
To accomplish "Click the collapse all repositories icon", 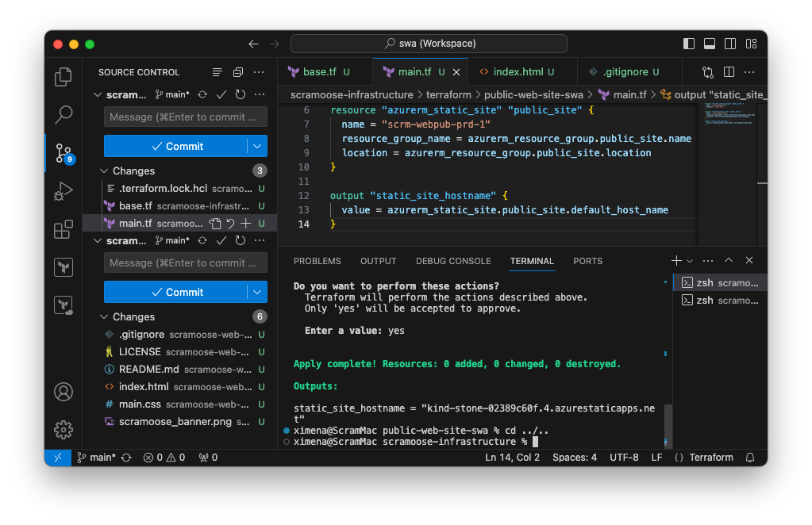I will 237,72.
